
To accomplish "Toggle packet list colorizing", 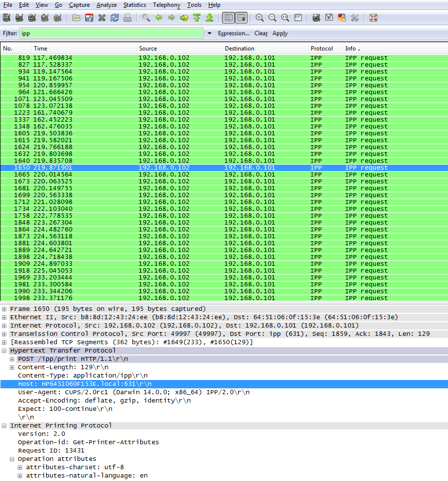I will (228, 18).
